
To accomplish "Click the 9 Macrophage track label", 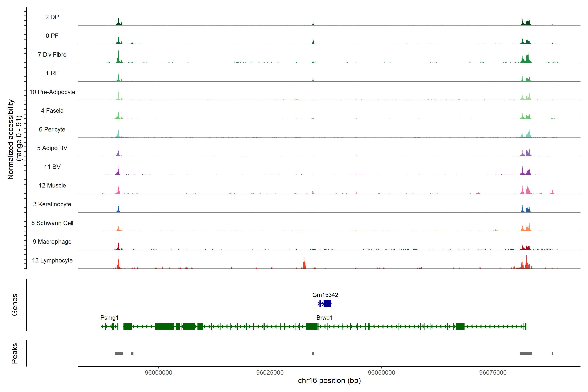I will 52,242.
